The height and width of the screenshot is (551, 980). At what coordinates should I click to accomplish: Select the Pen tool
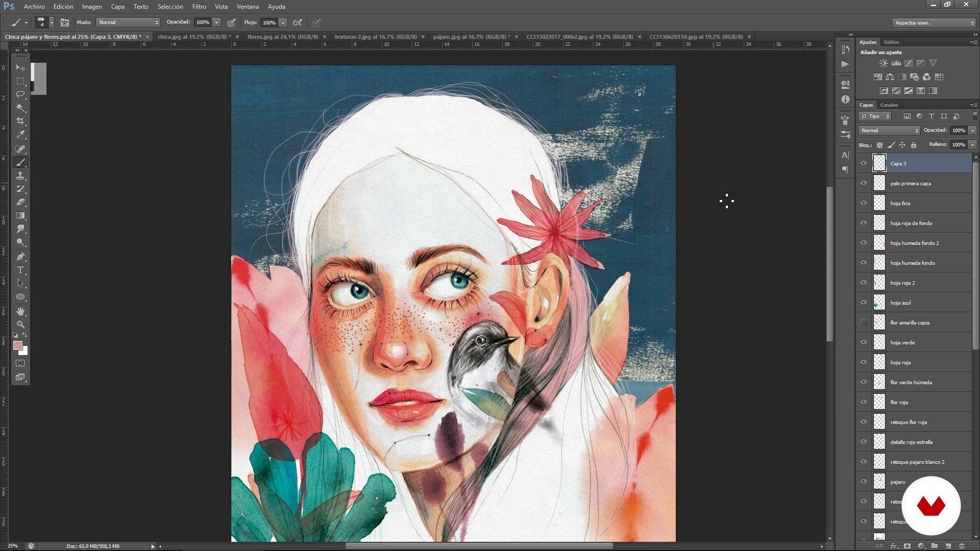(x=20, y=257)
